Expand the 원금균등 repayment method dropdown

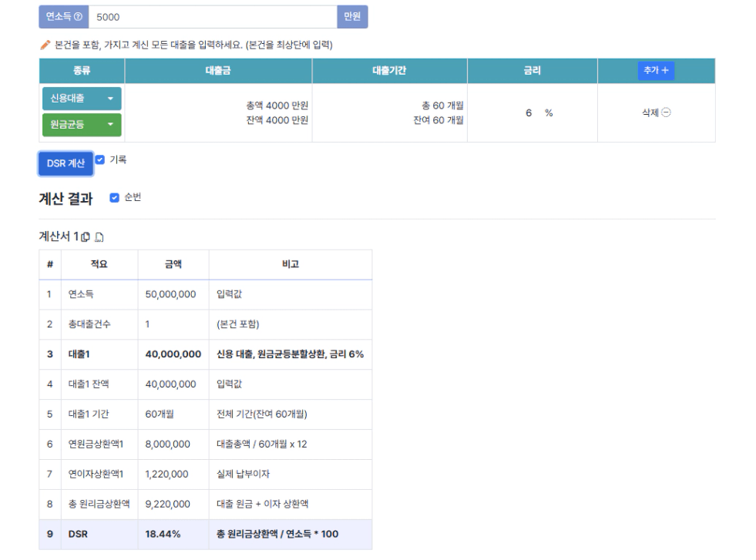pyautogui.click(x=82, y=124)
